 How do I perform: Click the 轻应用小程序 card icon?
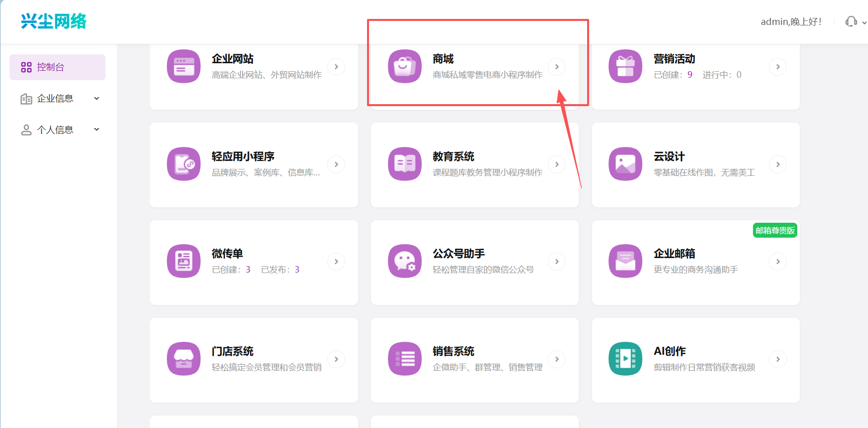pos(184,164)
